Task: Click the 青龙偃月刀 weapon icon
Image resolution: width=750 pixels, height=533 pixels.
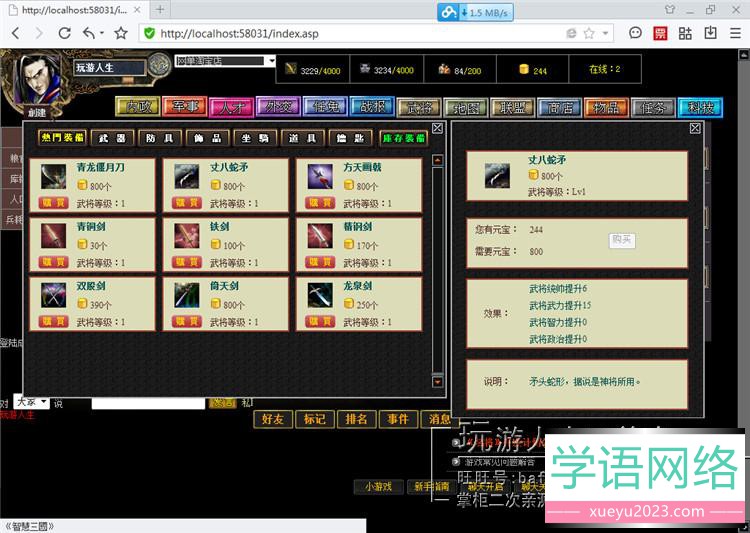Action: (x=54, y=176)
